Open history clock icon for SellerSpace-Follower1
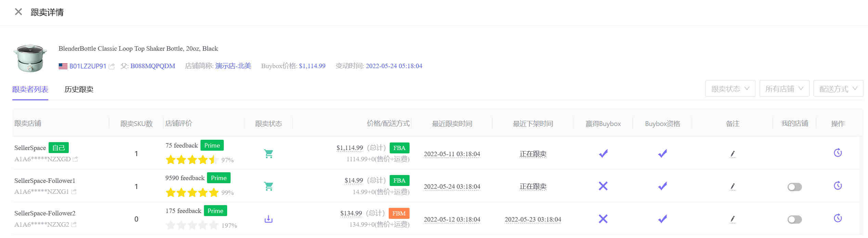 point(838,186)
